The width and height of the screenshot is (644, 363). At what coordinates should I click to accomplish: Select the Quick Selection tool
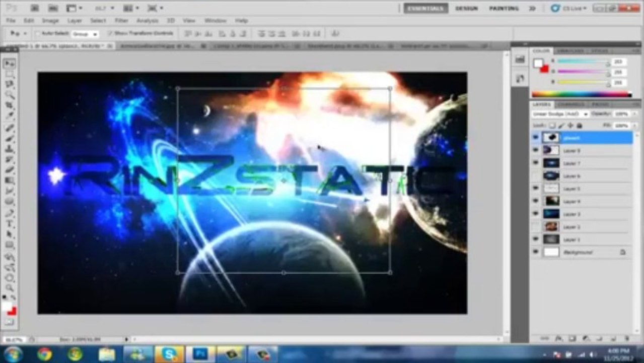(10, 94)
